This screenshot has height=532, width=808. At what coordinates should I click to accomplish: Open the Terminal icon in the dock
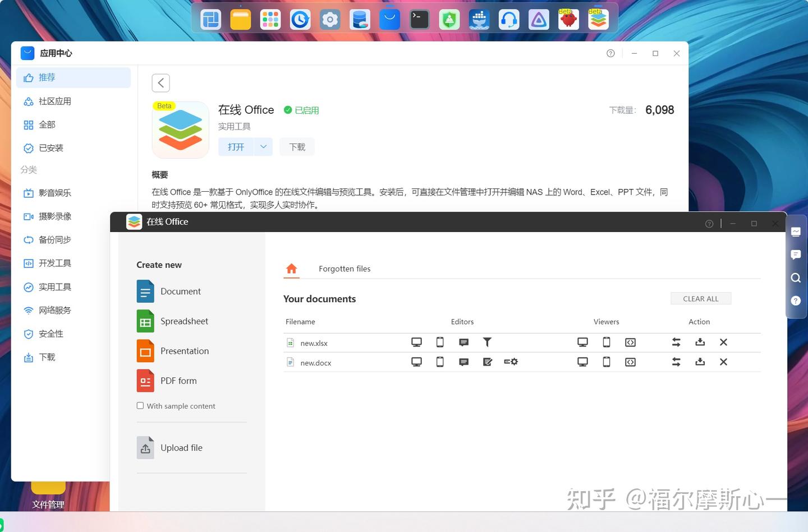click(x=419, y=20)
